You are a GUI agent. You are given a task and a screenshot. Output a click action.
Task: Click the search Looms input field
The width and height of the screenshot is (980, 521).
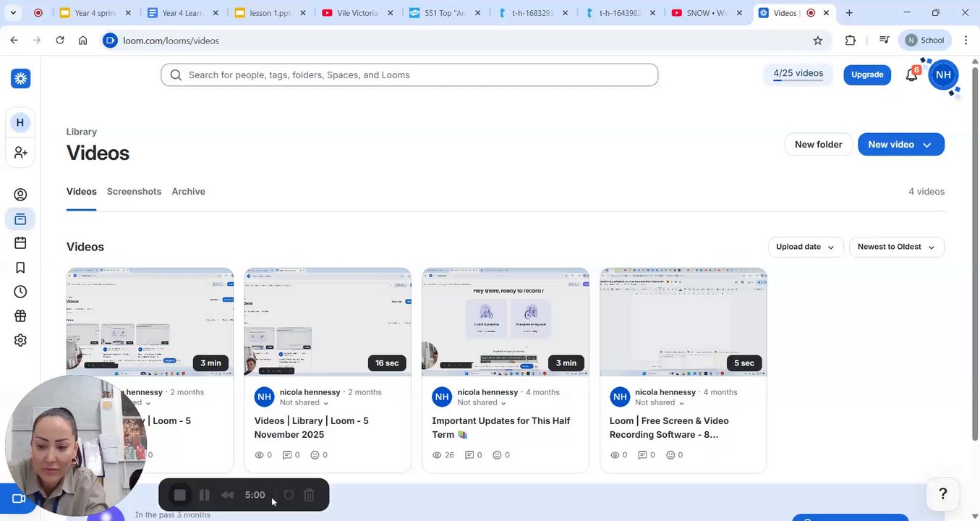[x=409, y=75]
